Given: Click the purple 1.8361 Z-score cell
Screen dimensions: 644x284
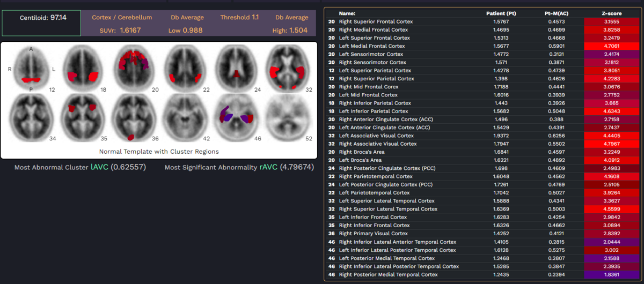Looking at the screenshot, I should click(612, 274).
